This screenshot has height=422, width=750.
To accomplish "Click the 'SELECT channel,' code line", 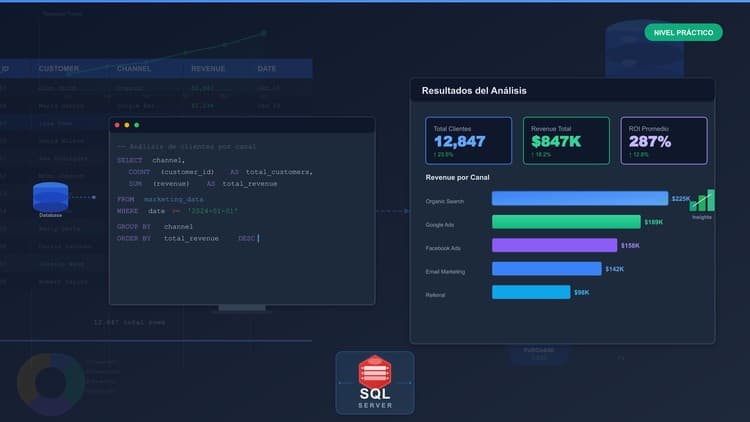I will (x=151, y=160).
